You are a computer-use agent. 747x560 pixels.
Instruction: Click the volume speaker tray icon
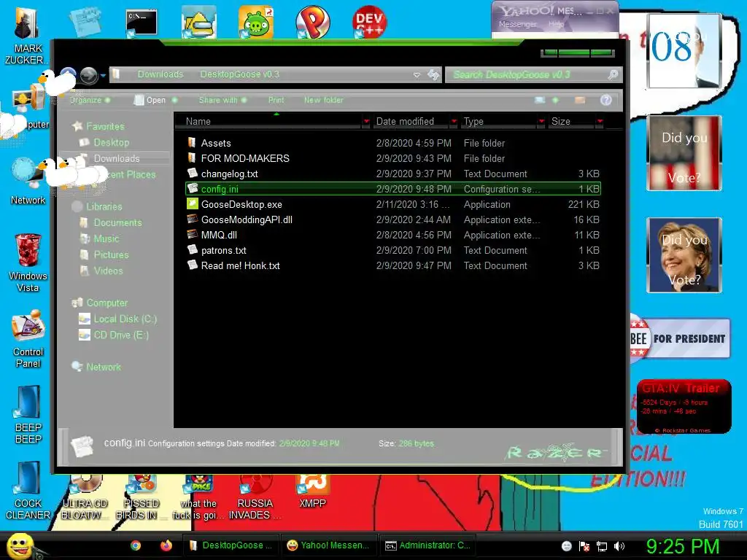pyautogui.click(x=619, y=546)
